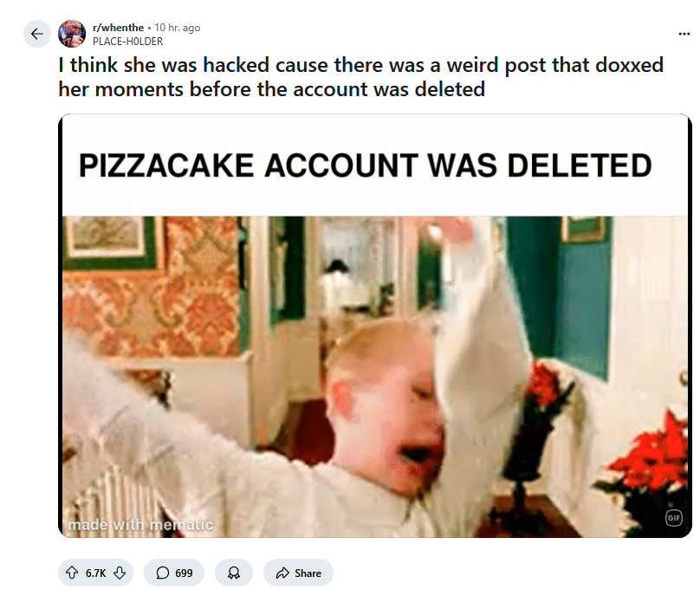Click the back arrow button

click(x=37, y=34)
